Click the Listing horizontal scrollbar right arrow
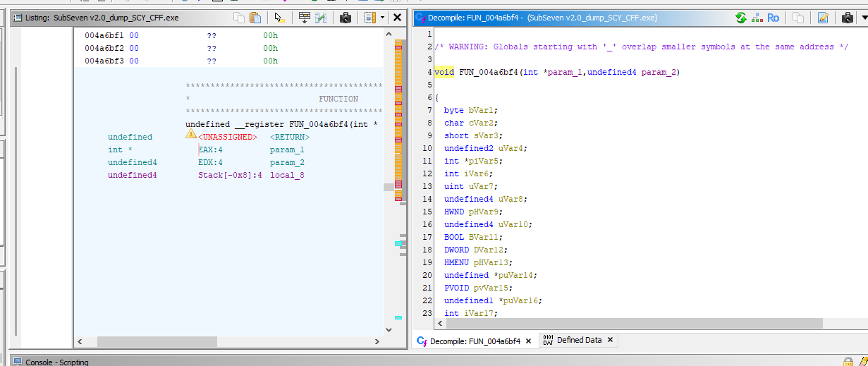This screenshot has height=366, width=868. (x=377, y=341)
